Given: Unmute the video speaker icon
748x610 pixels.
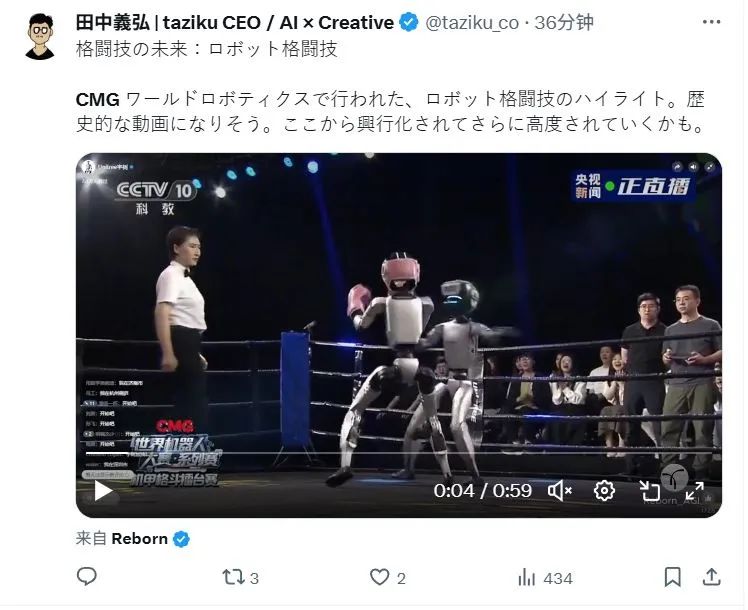Looking at the screenshot, I should point(560,491).
